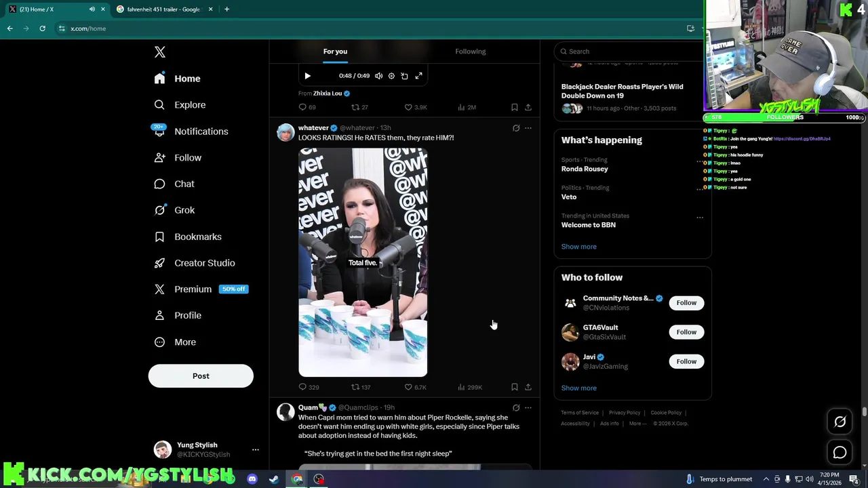The image size is (868, 488).
Task: Like the post with 3.9K likes
Action: click(416, 107)
